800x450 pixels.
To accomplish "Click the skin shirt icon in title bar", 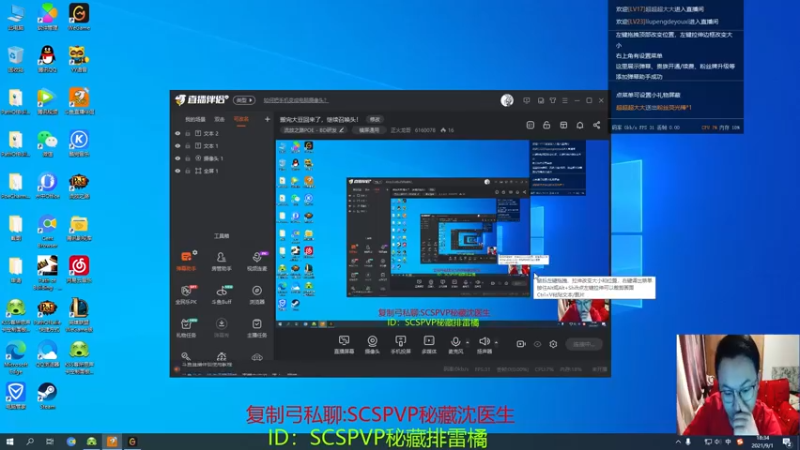I will [x=553, y=101].
